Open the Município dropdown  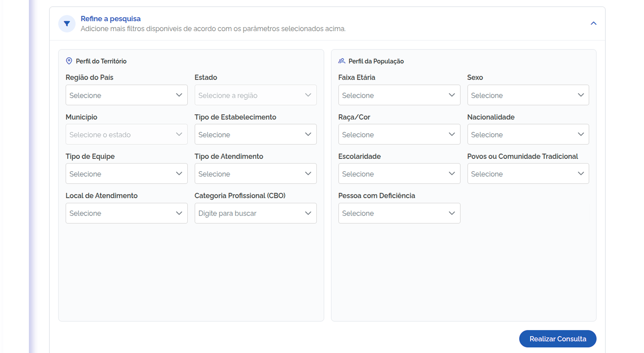coord(126,134)
